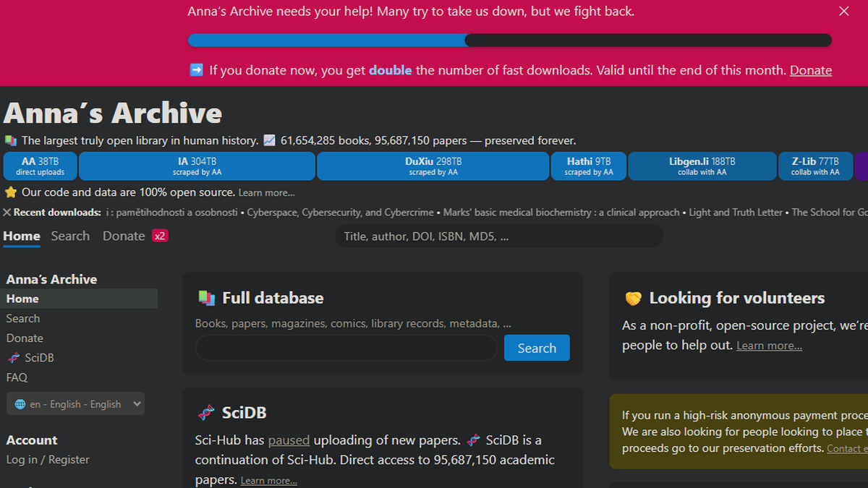Click the x2 badge next to Donate
The image size is (868, 488).
(x=160, y=236)
